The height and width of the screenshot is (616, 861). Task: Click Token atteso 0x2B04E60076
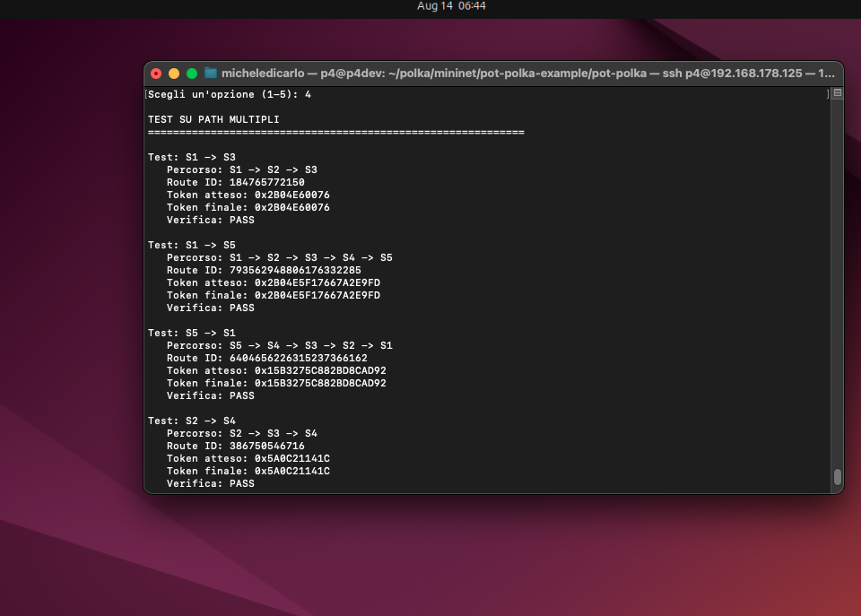point(248,195)
